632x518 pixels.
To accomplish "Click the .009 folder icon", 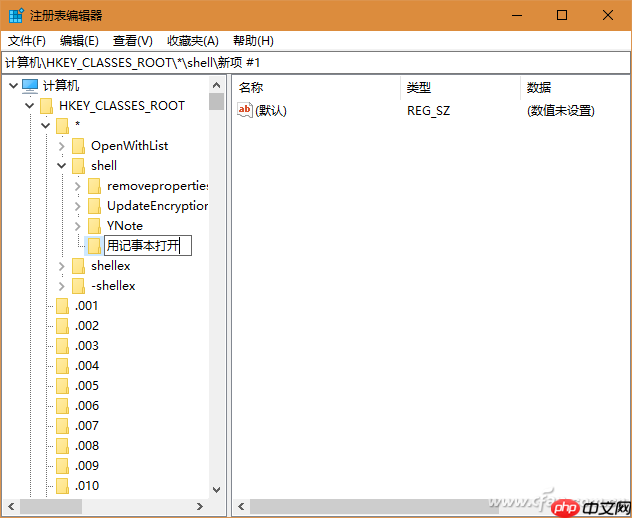I will 62,466.
